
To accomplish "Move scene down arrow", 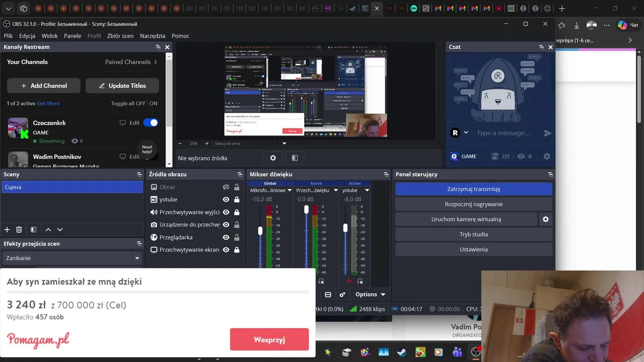I will [60, 230].
